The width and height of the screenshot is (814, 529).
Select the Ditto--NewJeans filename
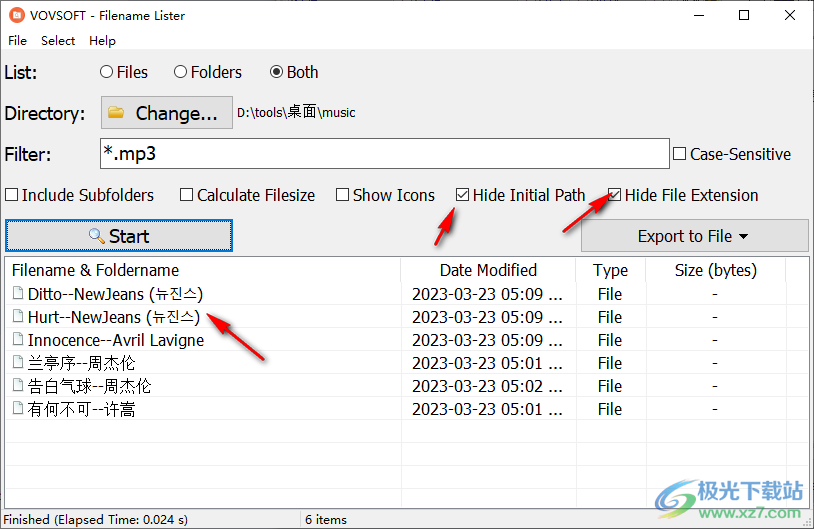[115, 294]
